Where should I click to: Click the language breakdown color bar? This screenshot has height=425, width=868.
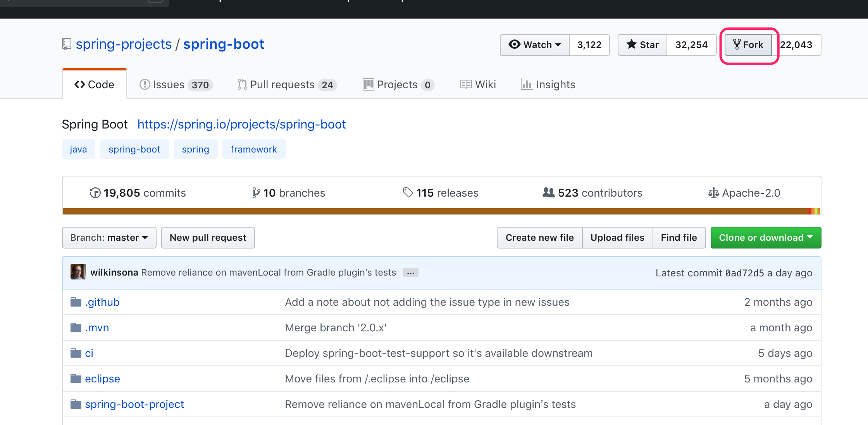pyautogui.click(x=441, y=211)
